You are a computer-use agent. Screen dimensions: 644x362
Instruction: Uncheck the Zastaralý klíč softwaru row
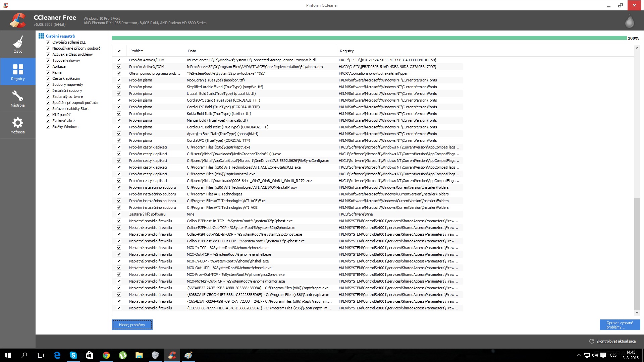(119, 214)
